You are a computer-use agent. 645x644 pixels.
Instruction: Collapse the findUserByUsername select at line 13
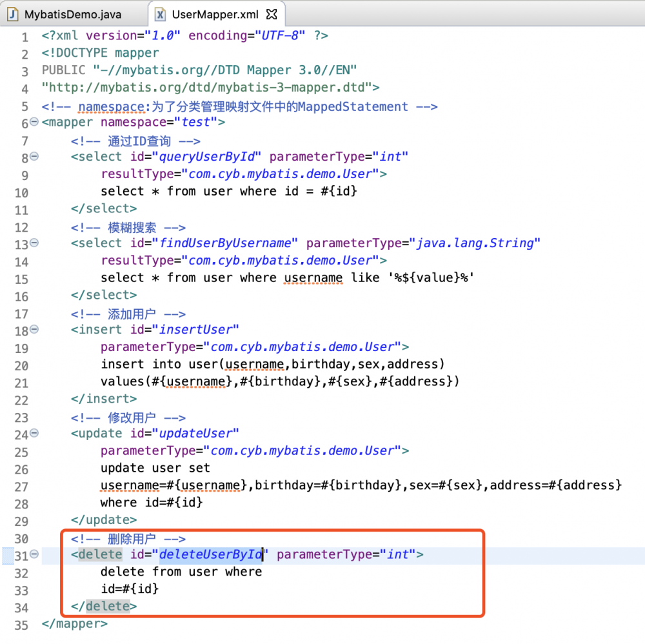pyautogui.click(x=35, y=243)
